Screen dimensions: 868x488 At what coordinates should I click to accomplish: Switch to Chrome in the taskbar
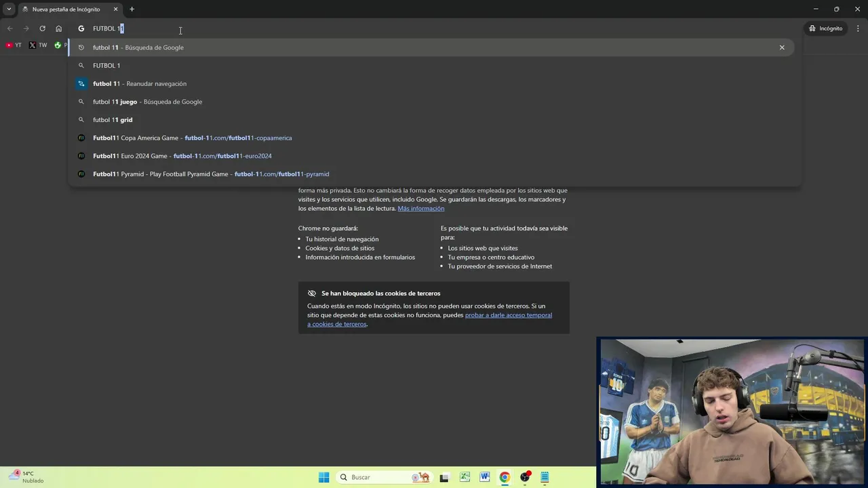(x=505, y=477)
